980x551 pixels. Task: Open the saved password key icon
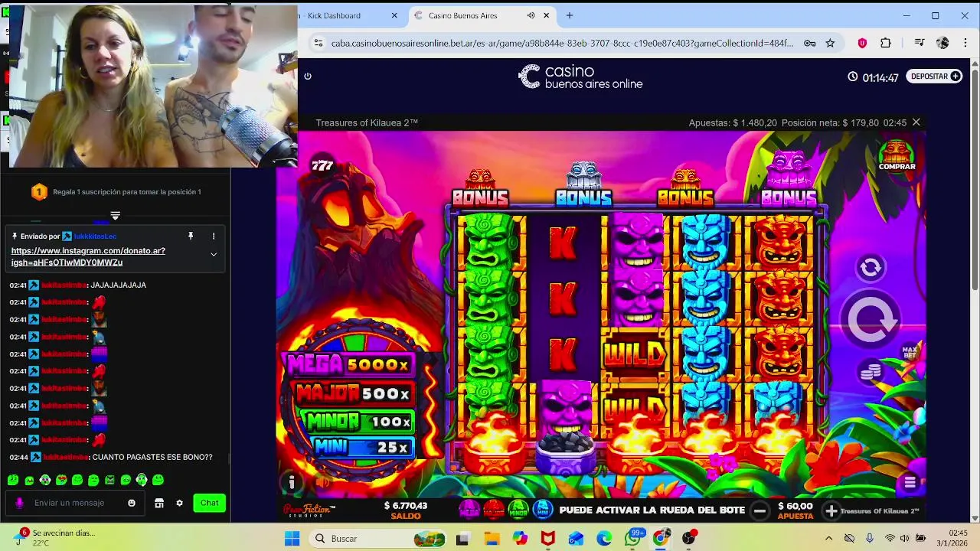[810, 44]
